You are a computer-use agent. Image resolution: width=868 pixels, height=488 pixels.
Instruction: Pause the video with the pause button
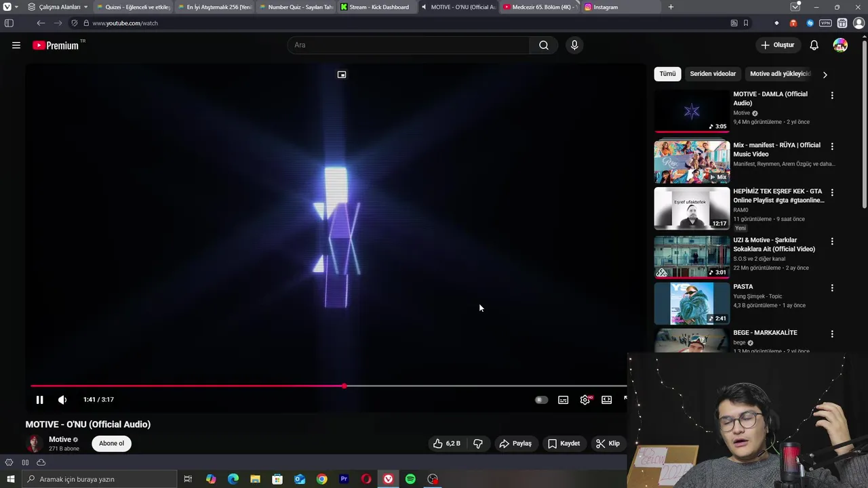click(39, 400)
